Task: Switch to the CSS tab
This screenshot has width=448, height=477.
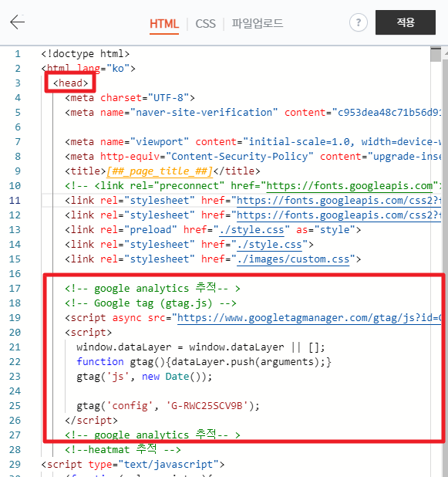Action: 205,24
